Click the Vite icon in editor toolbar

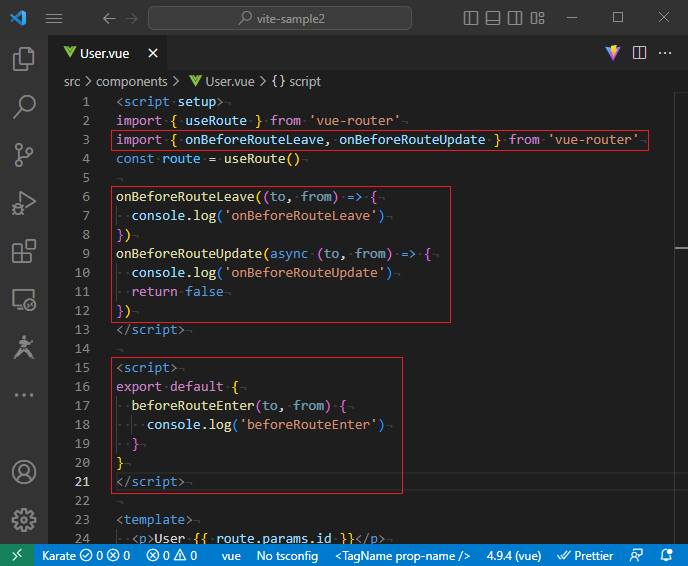[x=613, y=53]
